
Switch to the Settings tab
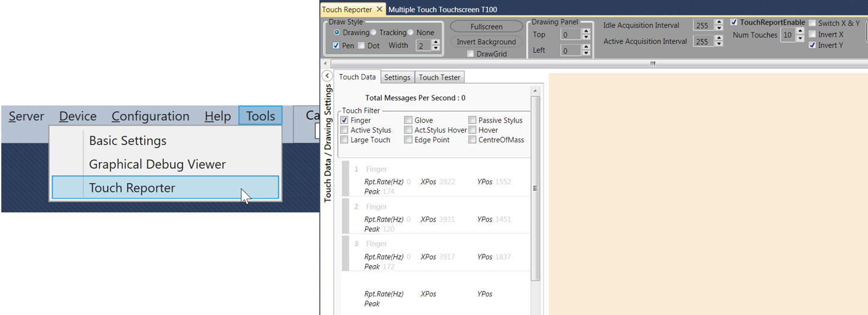[x=397, y=77]
